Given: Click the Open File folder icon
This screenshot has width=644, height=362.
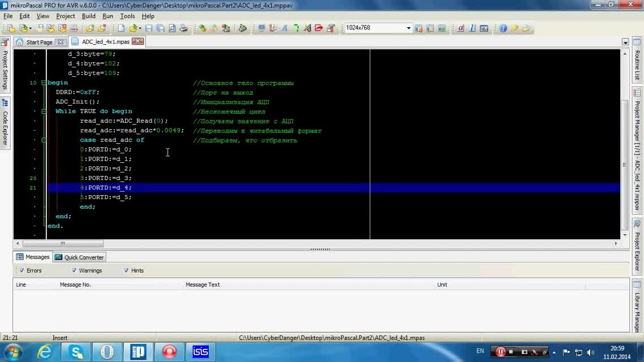Looking at the screenshot, I should tap(133, 28).
